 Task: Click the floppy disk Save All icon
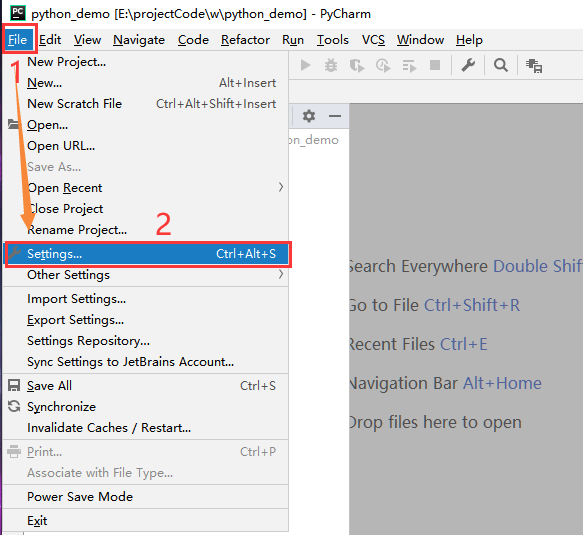pyautogui.click(x=14, y=385)
